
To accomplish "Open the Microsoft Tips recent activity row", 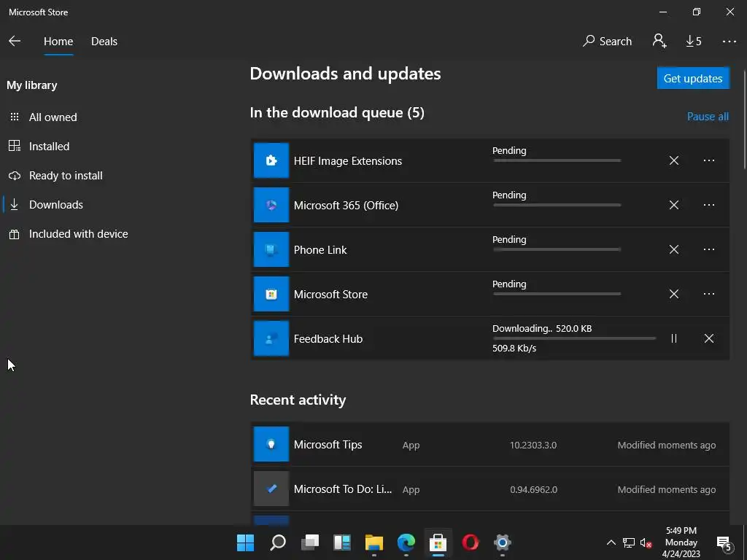I will tap(489, 444).
